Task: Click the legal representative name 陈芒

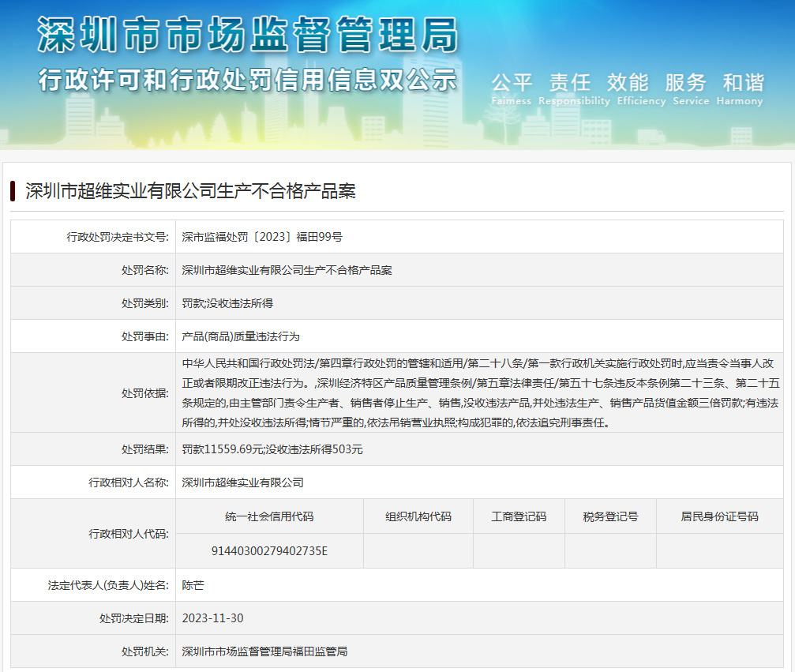Action: click(x=193, y=585)
